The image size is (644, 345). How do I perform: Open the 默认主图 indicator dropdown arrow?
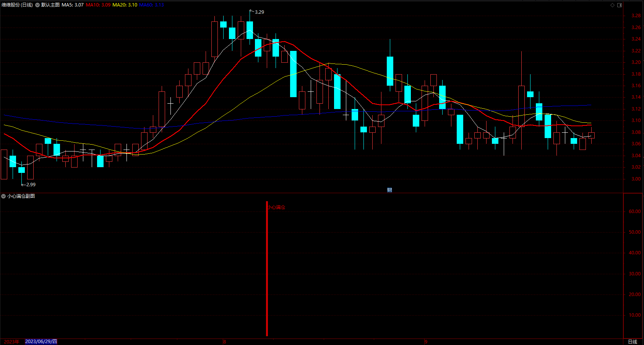click(x=37, y=5)
